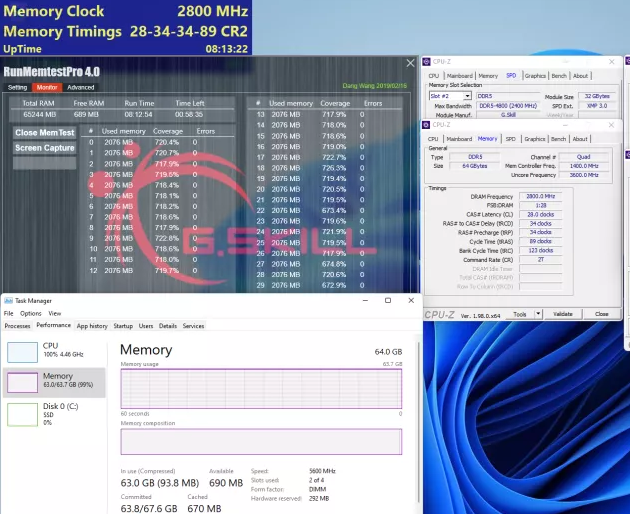
Task: Open the File menu in Task Manager
Action: [8, 313]
